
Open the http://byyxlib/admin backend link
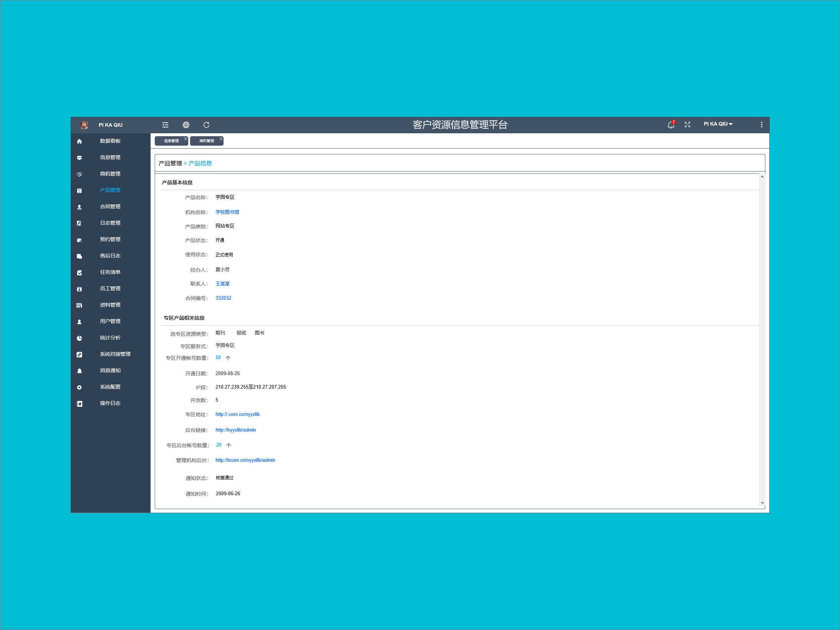click(236, 430)
